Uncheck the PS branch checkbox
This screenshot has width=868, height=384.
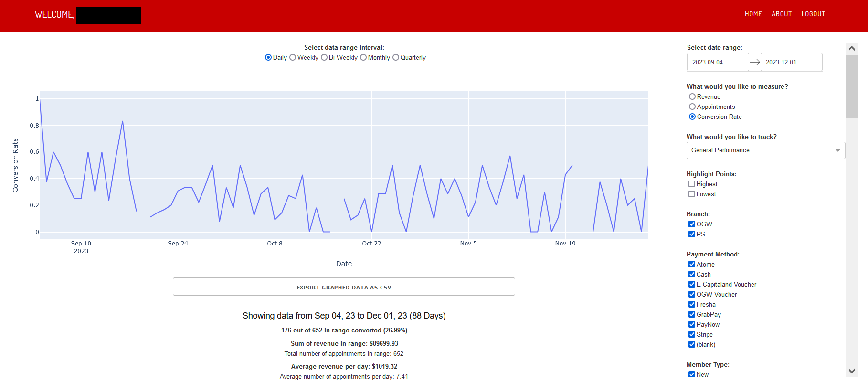pyautogui.click(x=692, y=234)
